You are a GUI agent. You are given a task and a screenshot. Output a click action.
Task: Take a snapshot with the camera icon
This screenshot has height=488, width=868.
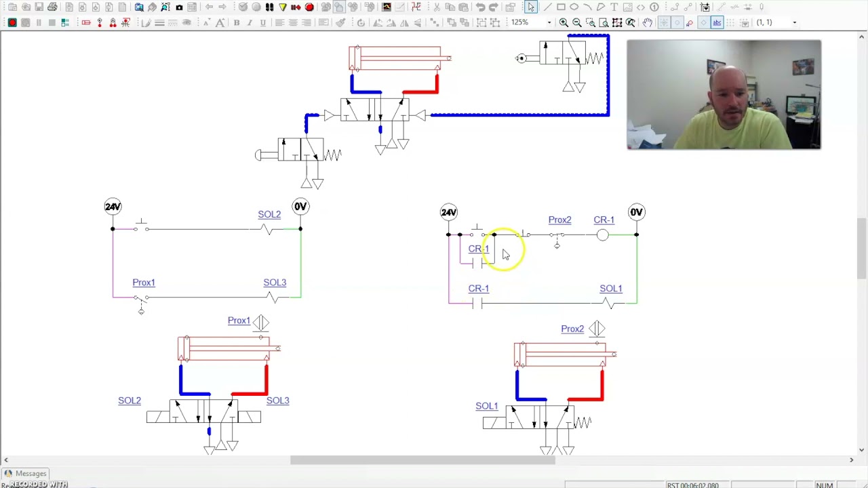point(179,7)
